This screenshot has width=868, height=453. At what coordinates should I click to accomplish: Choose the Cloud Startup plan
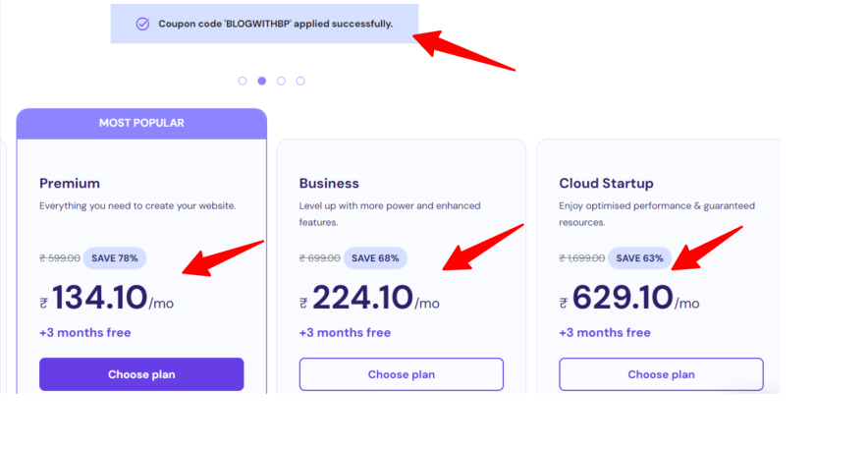pyautogui.click(x=661, y=374)
